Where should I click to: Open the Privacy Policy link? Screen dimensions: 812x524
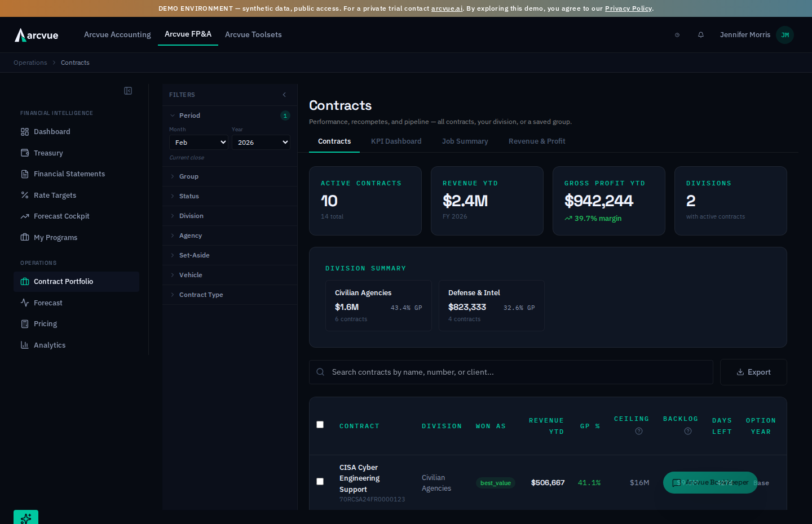pos(628,8)
